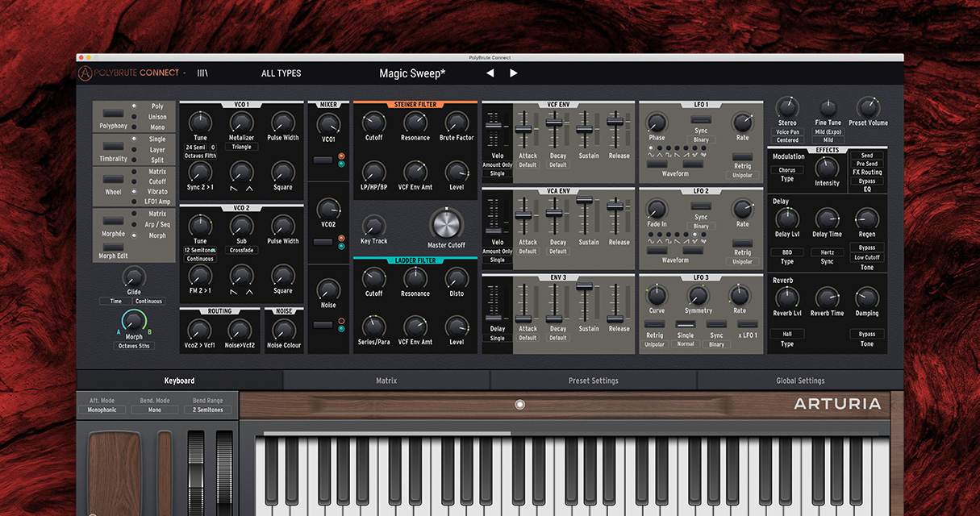Open Reverb Type Hall dropdown
980x516 pixels.
786,334
